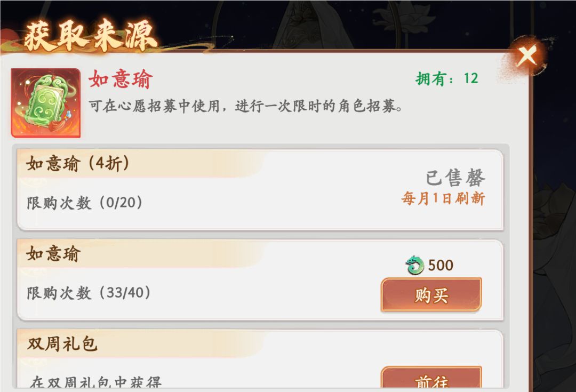This screenshot has height=392, width=576.
Task: Tap the 如意瑜 jade item icon
Action: click(46, 103)
